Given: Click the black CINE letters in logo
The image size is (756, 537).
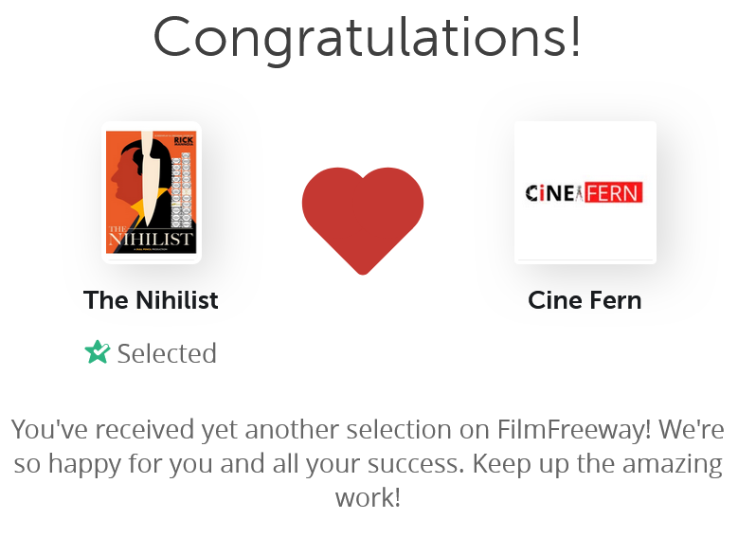Looking at the screenshot, I should (x=548, y=193).
